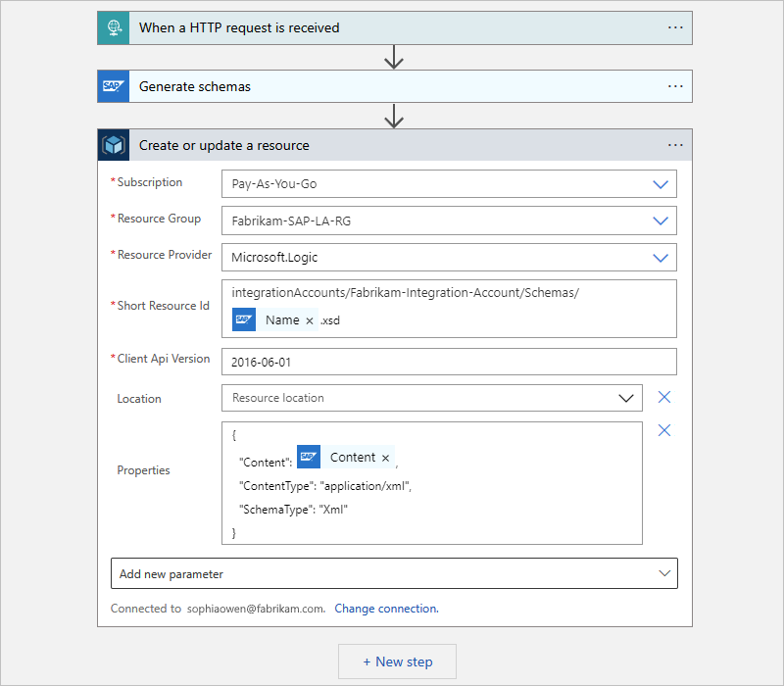Open ellipsis menu for Create or update resource

(x=675, y=145)
